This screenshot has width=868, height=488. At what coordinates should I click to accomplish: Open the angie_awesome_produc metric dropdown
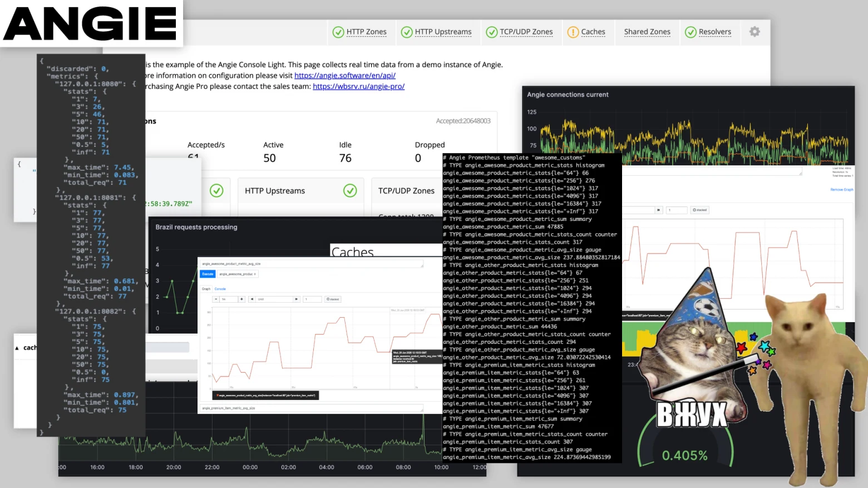238,274
